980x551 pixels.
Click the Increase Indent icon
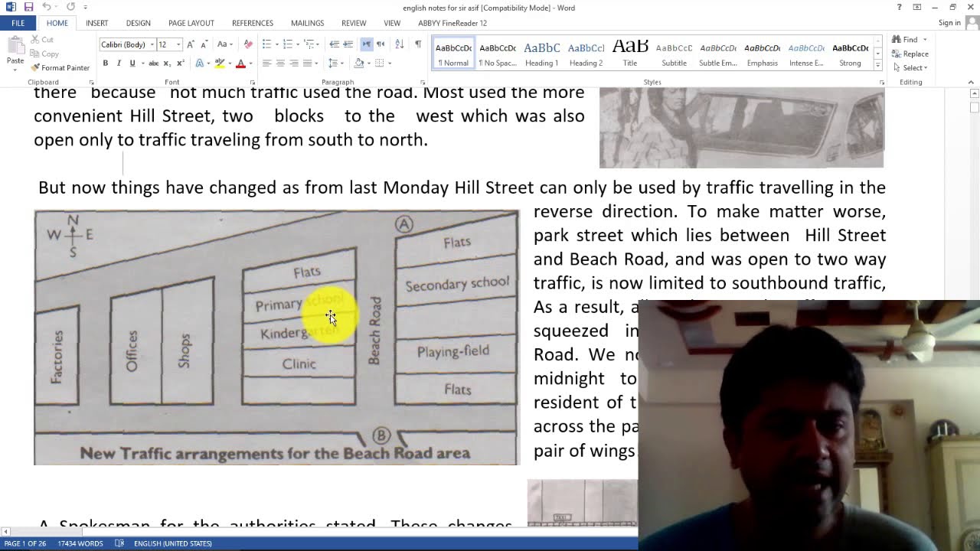(x=348, y=44)
